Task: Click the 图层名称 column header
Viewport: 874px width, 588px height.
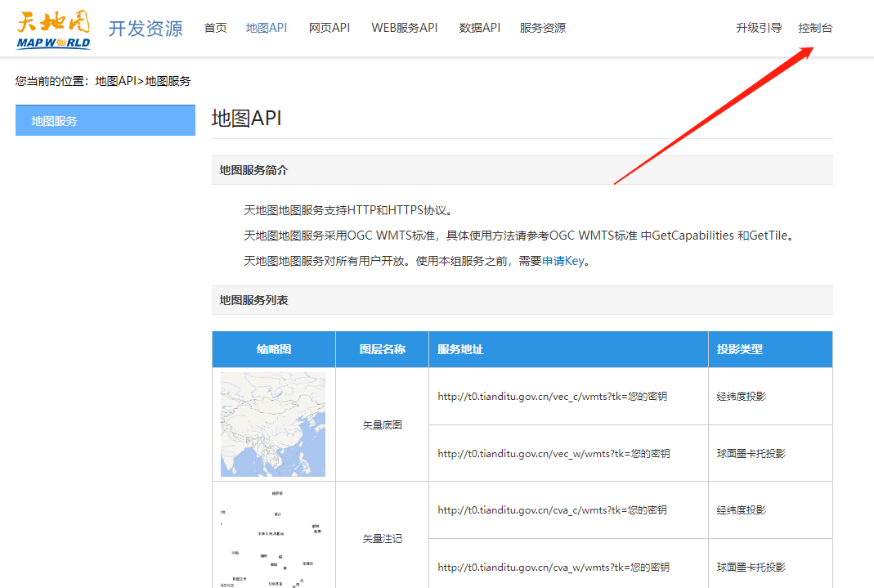Action: (x=383, y=349)
